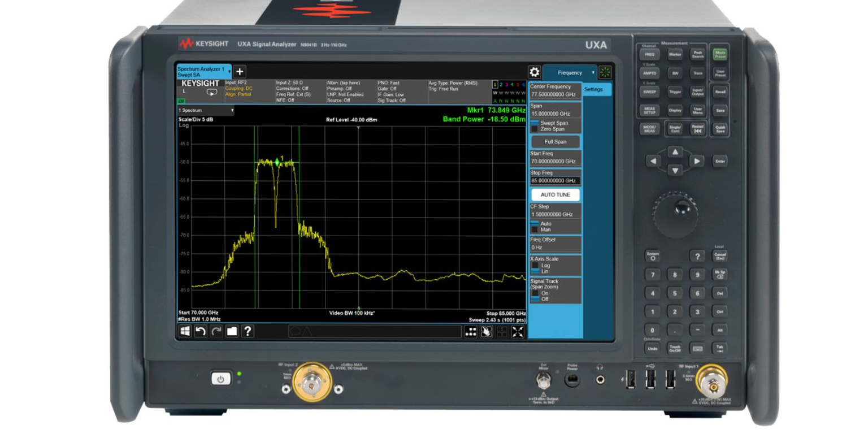Screen dimensions: 868x434
Task: Hit the System hardware key
Action: pyautogui.click(x=653, y=256)
